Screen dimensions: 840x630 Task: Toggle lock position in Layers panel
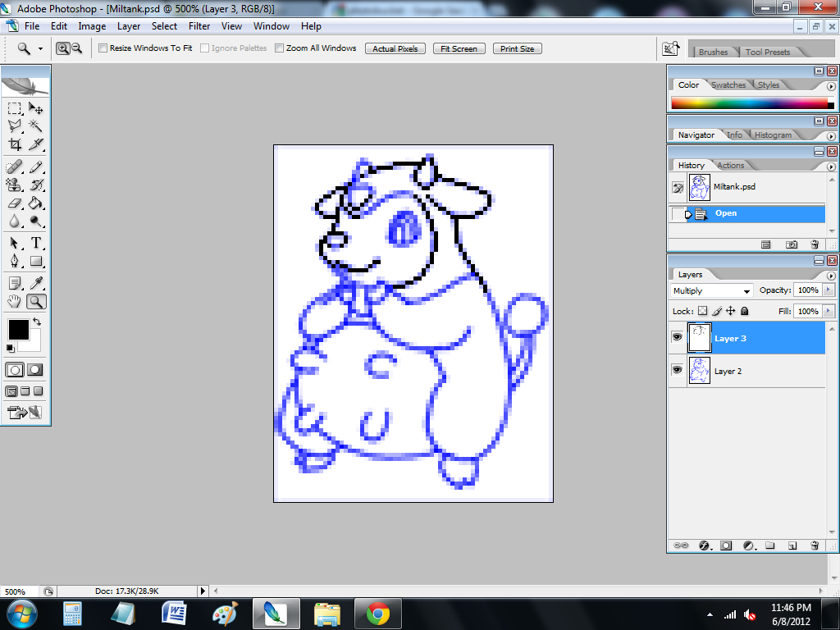(731, 311)
